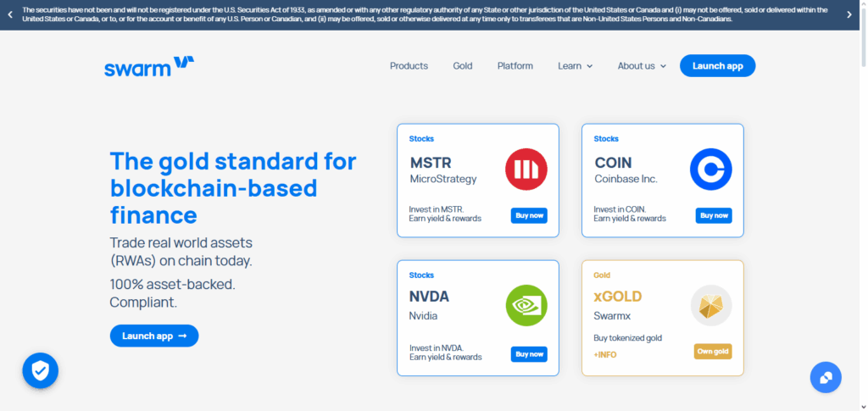Buy now on the NVDA card
The image size is (868, 411).
click(529, 354)
